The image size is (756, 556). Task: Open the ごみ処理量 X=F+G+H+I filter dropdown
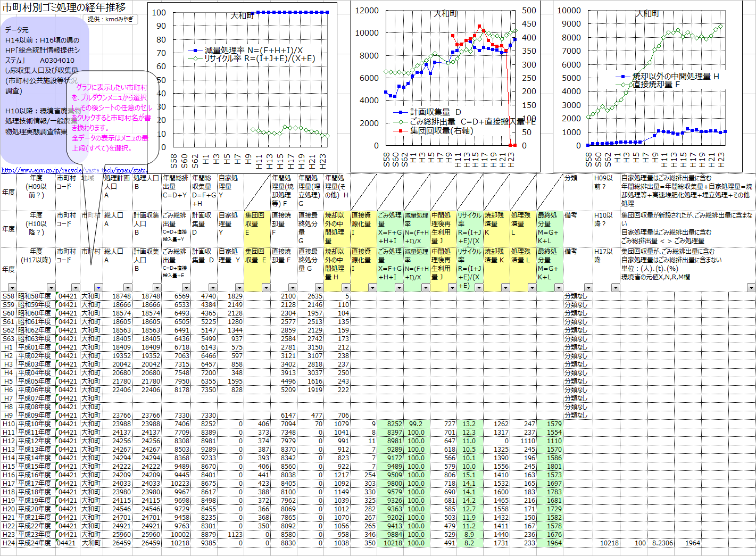(x=399, y=288)
